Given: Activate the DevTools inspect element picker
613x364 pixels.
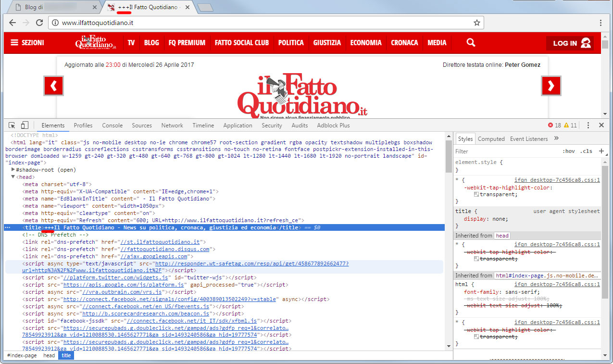Looking at the screenshot, I should [13, 126].
